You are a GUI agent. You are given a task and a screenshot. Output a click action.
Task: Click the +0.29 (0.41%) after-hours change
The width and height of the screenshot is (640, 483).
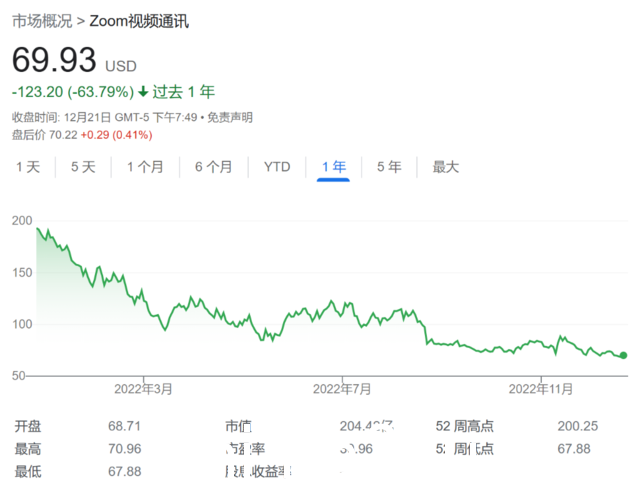point(116,135)
